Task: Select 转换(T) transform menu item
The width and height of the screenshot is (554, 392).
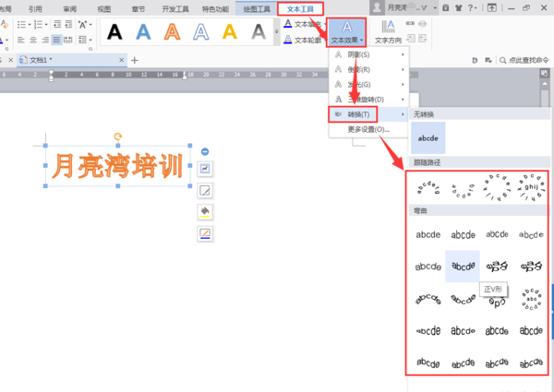Action: pos(368,114)
